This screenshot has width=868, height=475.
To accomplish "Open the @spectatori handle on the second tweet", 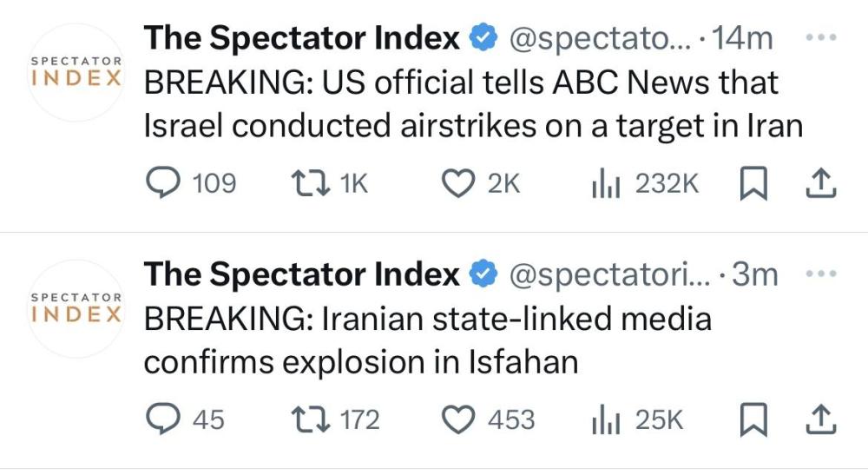I will [x=608, y=275].
